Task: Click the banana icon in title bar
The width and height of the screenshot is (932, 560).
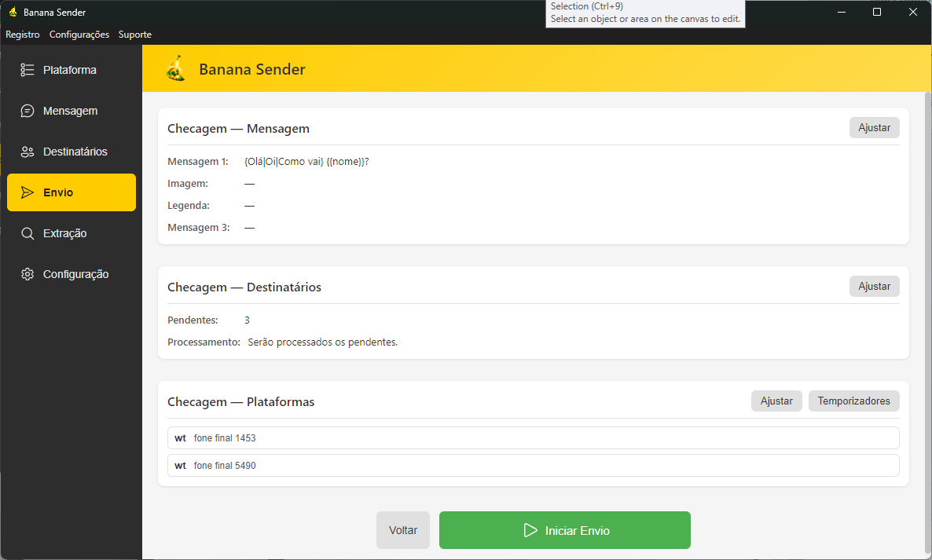Action: coord(13,13)
